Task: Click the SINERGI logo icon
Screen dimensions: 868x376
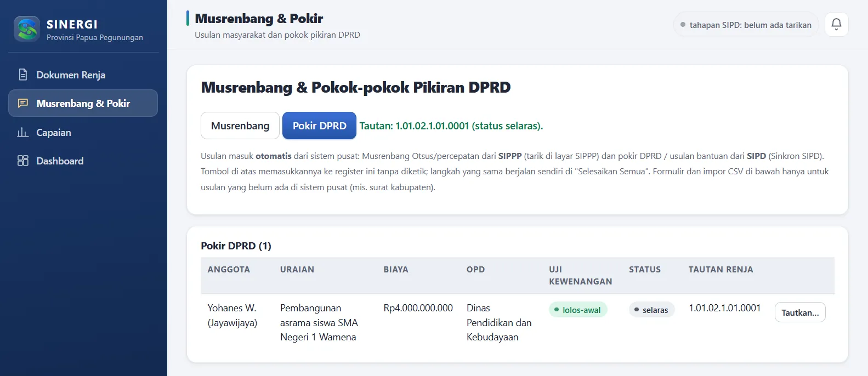Action: click(27, 29)
